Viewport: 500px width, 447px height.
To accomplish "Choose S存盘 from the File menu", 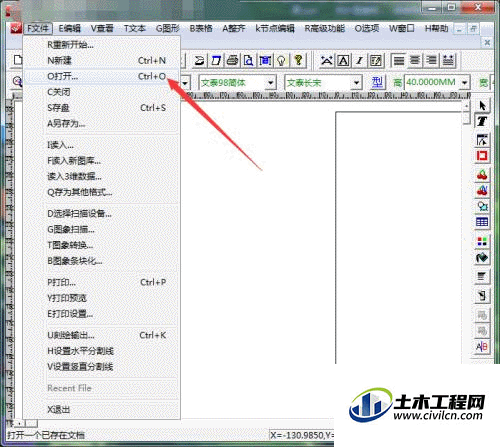I will coord(103,108).
